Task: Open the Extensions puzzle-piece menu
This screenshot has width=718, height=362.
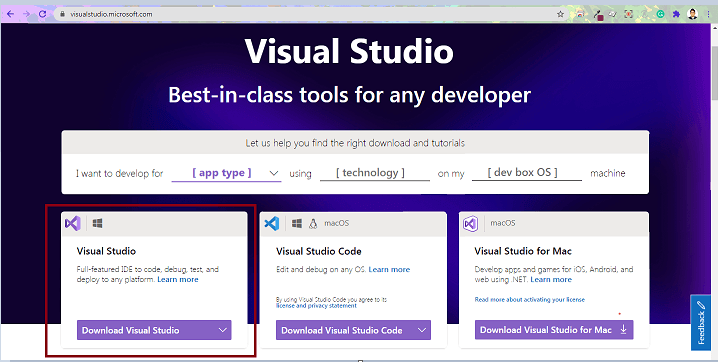Action: [676, 14]
